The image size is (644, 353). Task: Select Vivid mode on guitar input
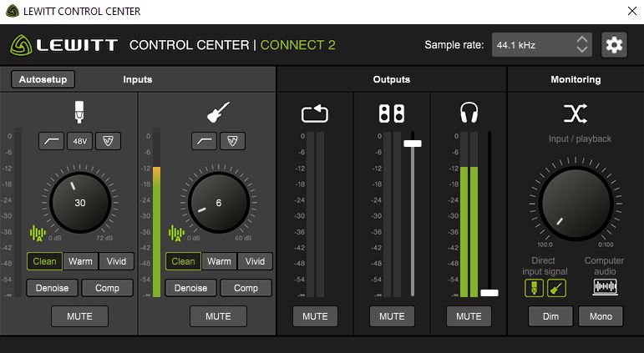[255, 261]
